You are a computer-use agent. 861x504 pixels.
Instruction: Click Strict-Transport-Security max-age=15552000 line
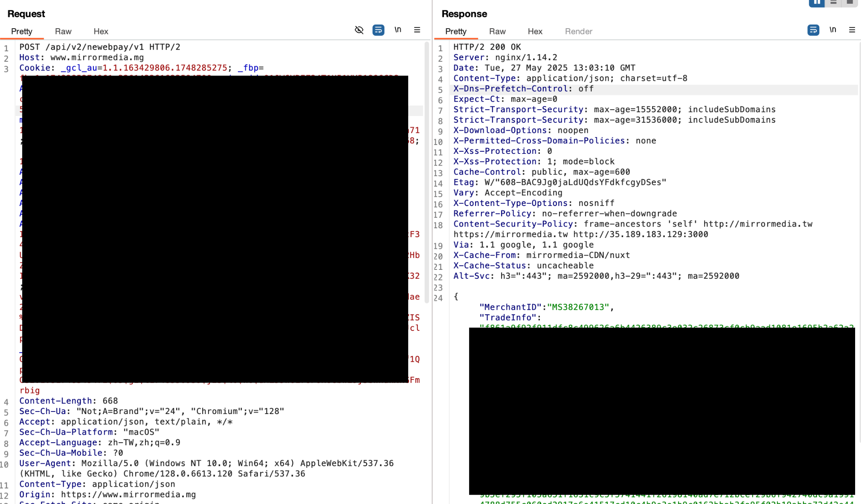click(615, 110)
